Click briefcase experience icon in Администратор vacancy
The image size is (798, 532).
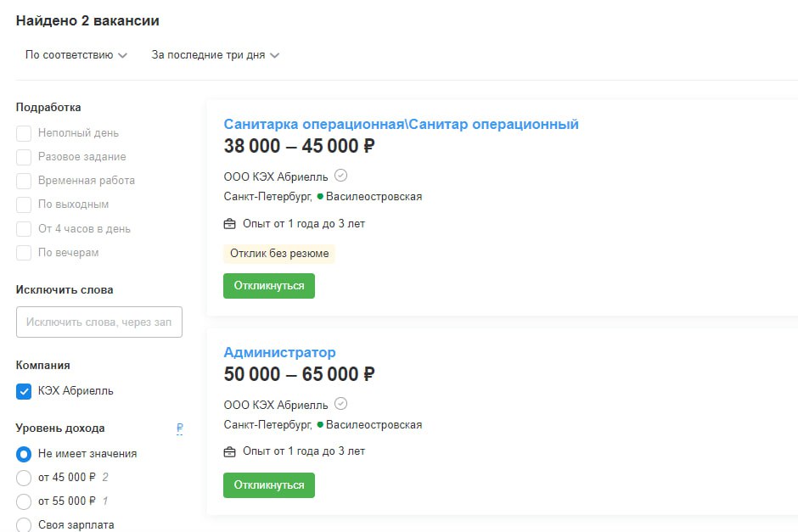click(229, 451)
